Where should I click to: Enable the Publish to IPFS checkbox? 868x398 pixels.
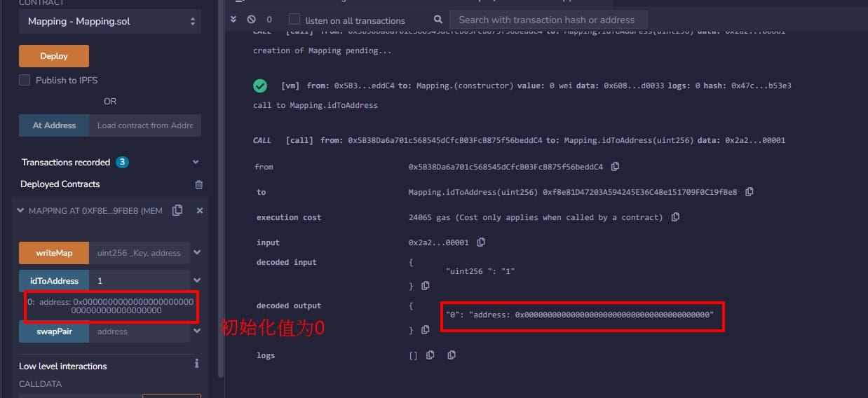[25, 80]
